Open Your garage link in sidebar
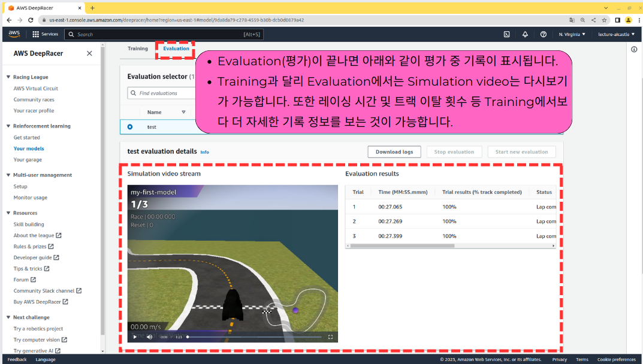The image size is (643, 364). [28, 160]
